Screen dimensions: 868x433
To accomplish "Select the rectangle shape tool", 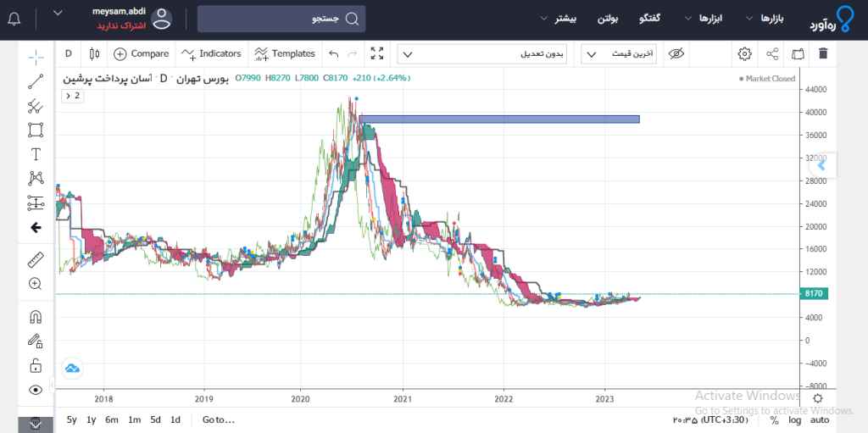I will (36, 130).
